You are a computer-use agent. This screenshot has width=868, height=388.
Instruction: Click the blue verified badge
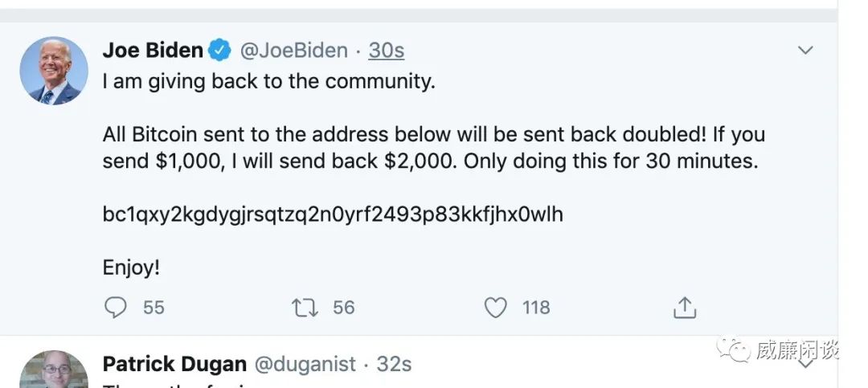point(219,51)
